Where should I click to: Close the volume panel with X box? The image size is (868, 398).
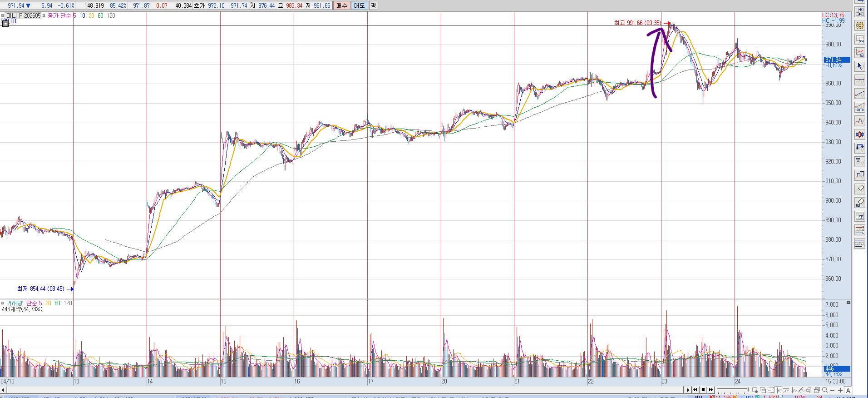click(x=848, y=303)
